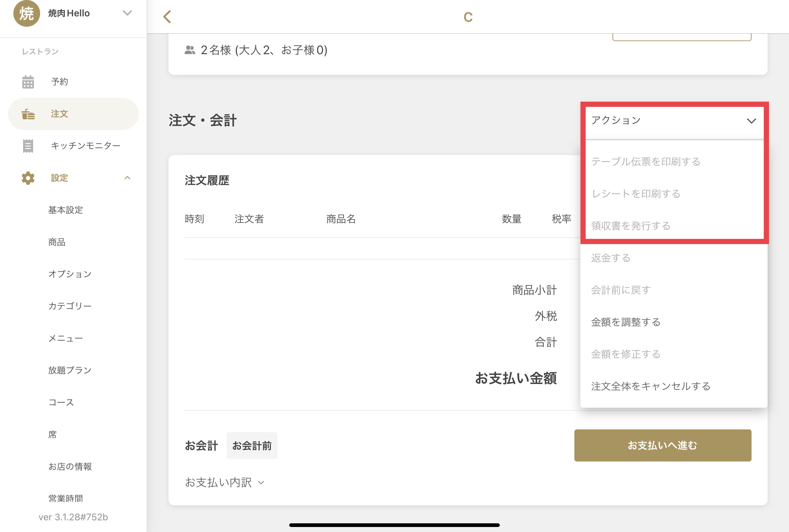
Task: Click the 商品名 column header
Action: (341, 219)
